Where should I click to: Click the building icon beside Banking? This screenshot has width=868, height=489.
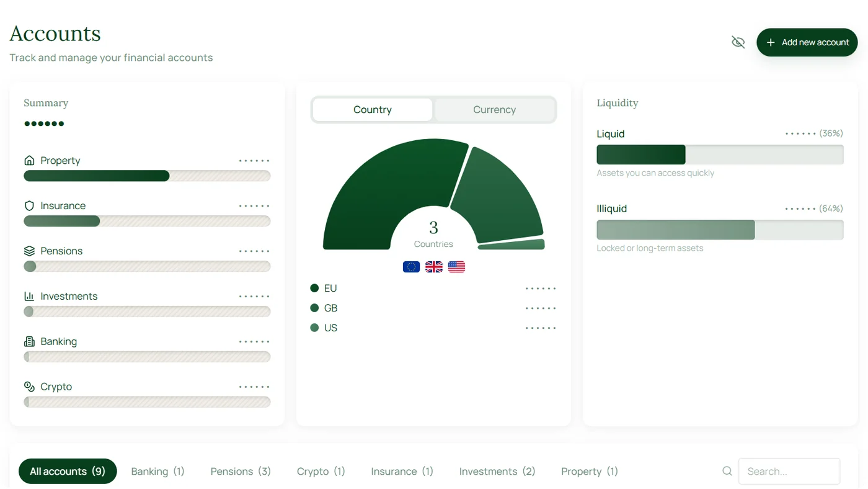[x=29, y=341]
